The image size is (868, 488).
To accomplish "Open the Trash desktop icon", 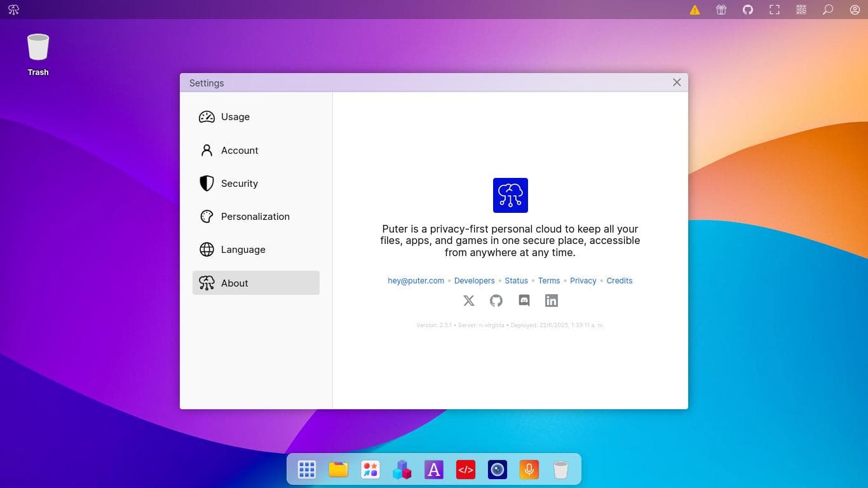I will coord(38,55).
